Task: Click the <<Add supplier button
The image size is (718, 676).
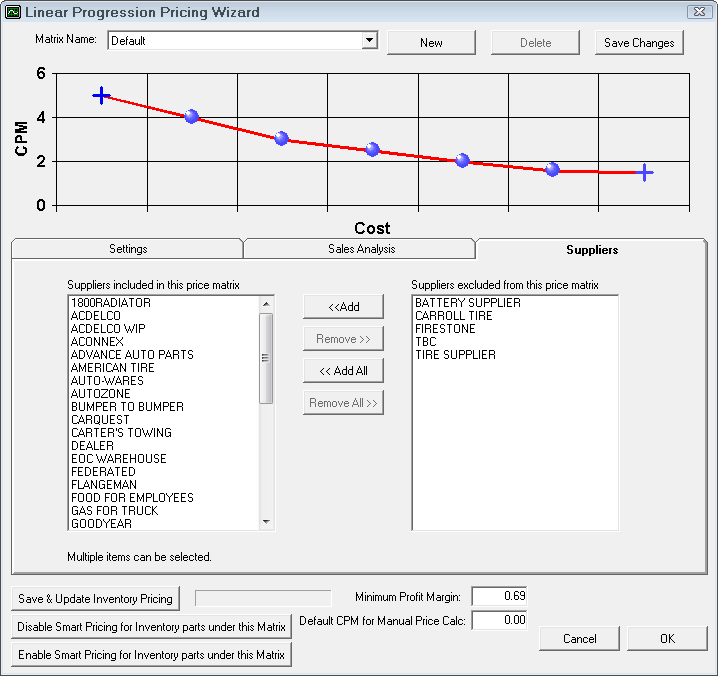Action: point(343,307)
